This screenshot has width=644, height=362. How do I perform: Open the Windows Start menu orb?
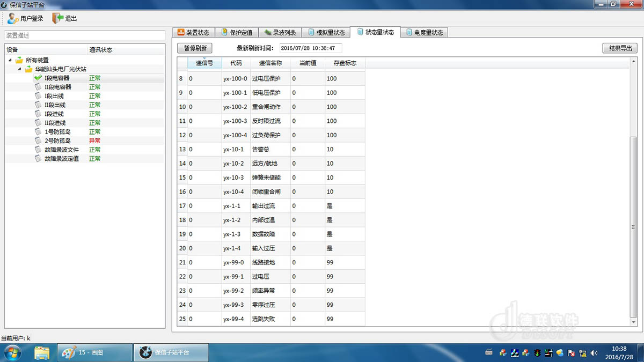click(12, 352)
